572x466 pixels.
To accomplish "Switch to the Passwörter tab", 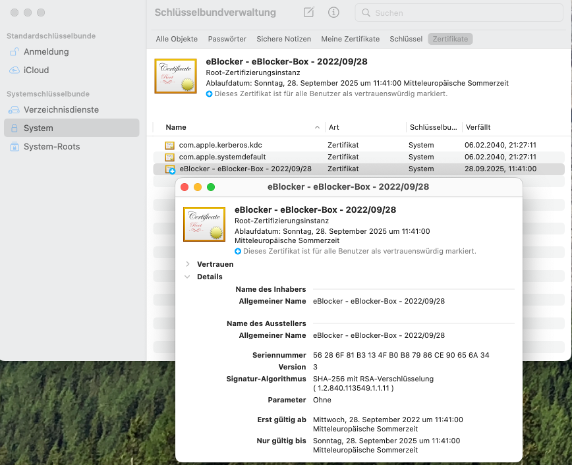I will [x=227, y=39].
